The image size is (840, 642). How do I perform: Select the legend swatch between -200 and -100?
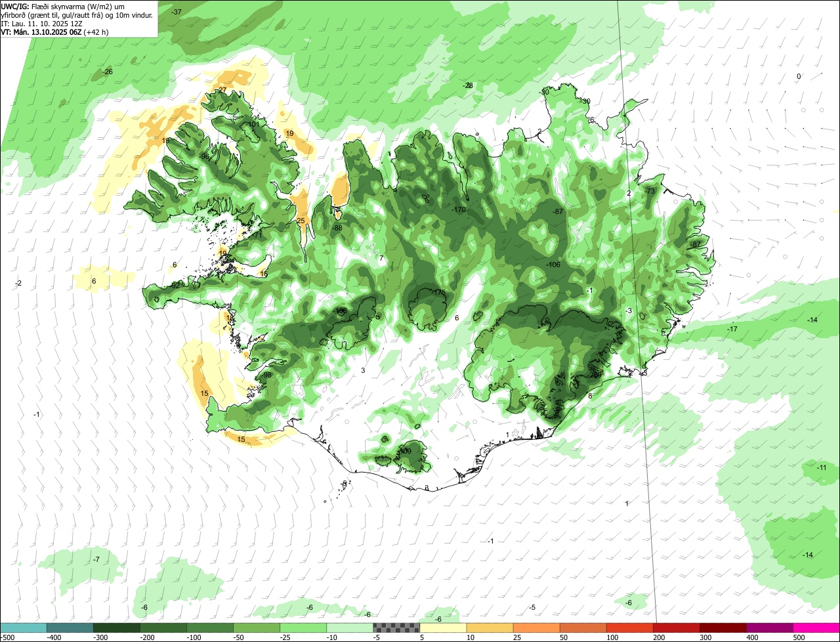[163, 628]
